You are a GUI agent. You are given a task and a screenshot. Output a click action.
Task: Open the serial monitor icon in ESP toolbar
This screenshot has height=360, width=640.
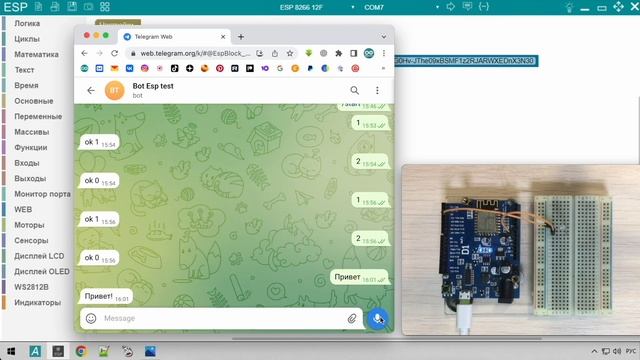(x=467, y=7)
